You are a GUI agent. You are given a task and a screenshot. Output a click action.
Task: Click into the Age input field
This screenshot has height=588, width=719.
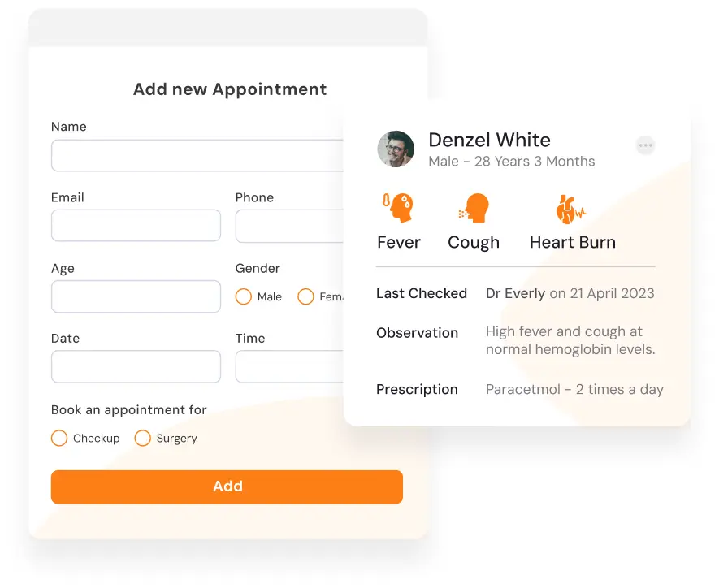tap(136, 296)
